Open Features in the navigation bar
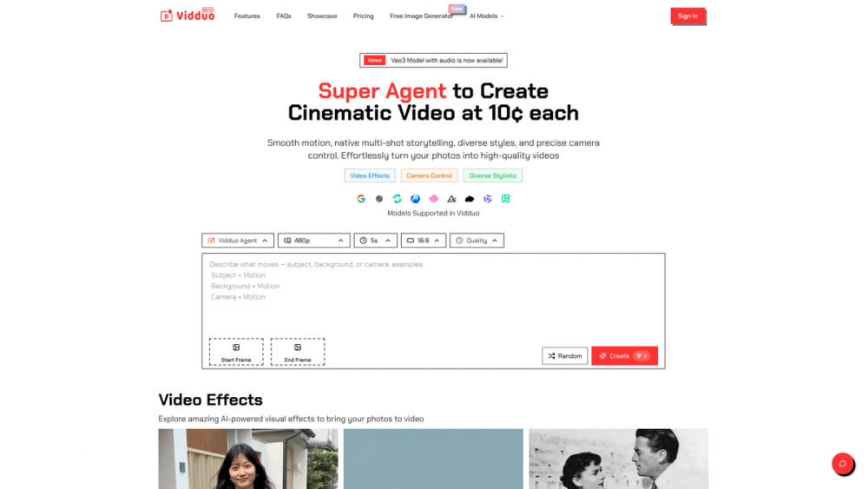The height and width of the screenshot is (489, 868). [x=247, y=16]
